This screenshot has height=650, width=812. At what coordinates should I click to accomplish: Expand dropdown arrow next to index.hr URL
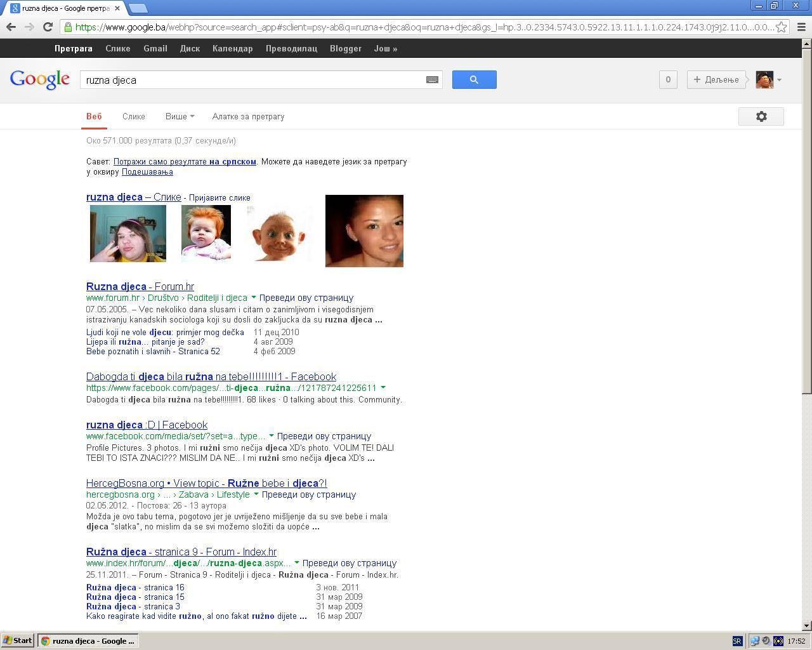tap(296, 562)
